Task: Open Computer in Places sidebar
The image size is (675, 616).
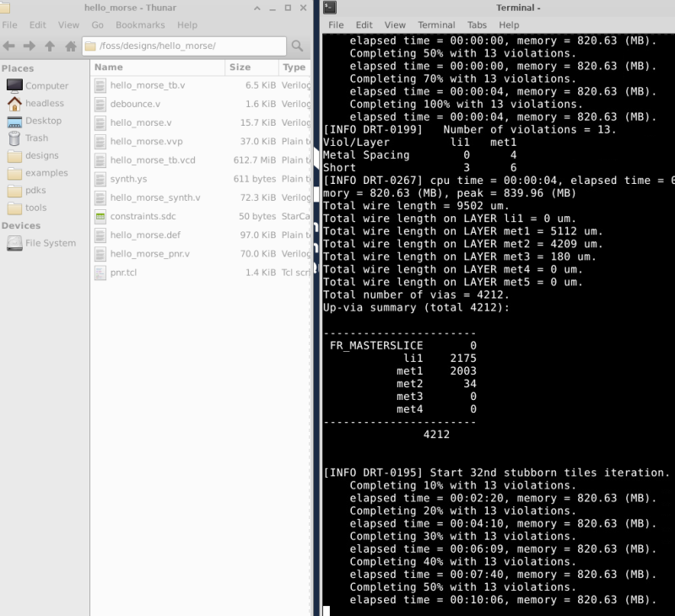Action: (46, 85)
